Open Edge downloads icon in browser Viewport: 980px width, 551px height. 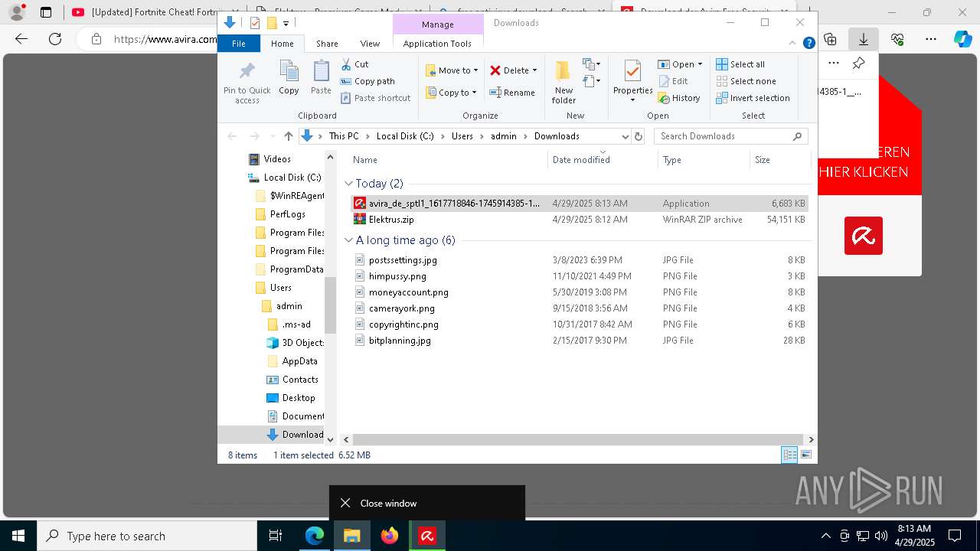pos(864,39)
